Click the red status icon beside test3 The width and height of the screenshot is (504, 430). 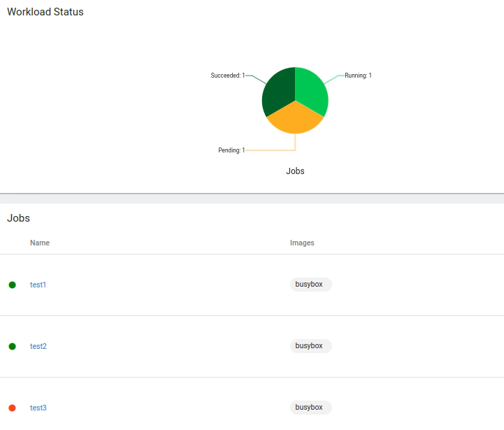[x=12, y=408]
